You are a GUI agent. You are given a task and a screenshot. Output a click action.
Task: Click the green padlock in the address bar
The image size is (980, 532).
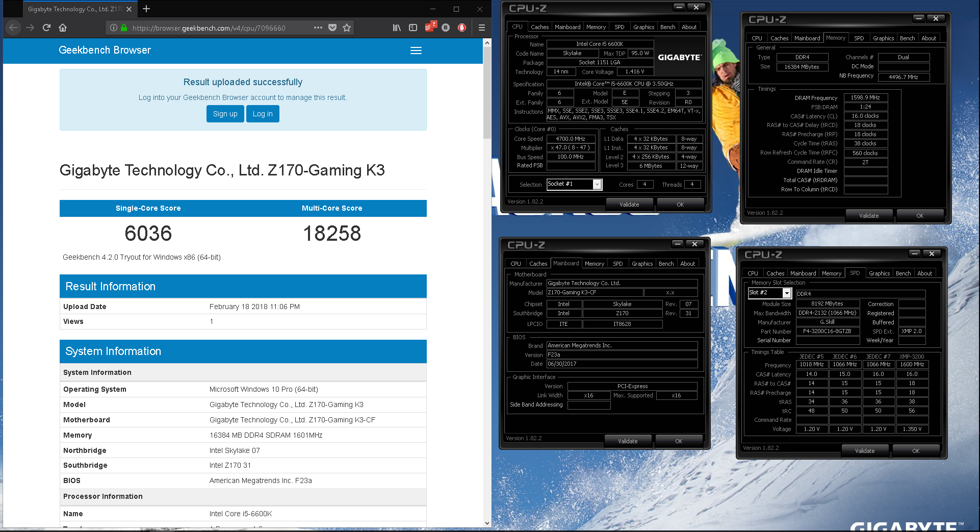124,28
